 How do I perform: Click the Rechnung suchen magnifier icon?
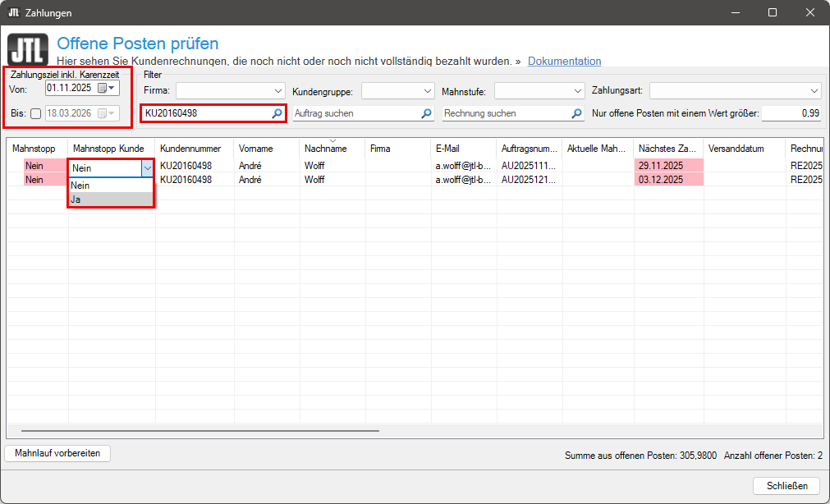click(576, 113)
